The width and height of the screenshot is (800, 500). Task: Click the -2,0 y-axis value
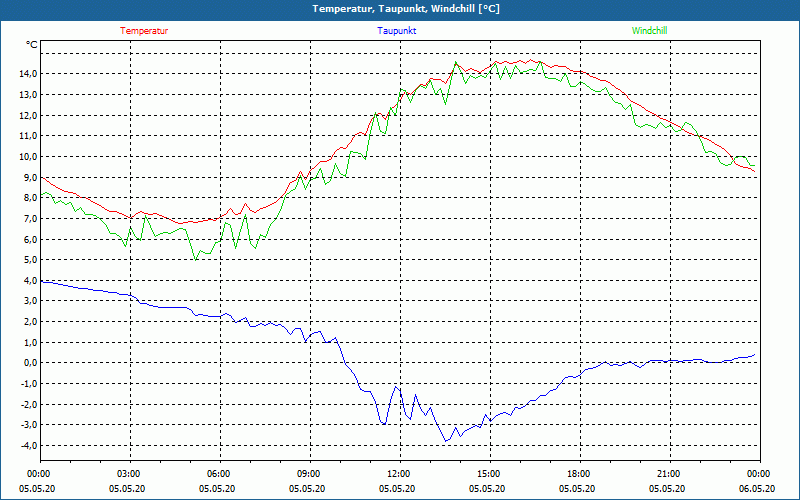pyautogui.click(x=30, y=405)
